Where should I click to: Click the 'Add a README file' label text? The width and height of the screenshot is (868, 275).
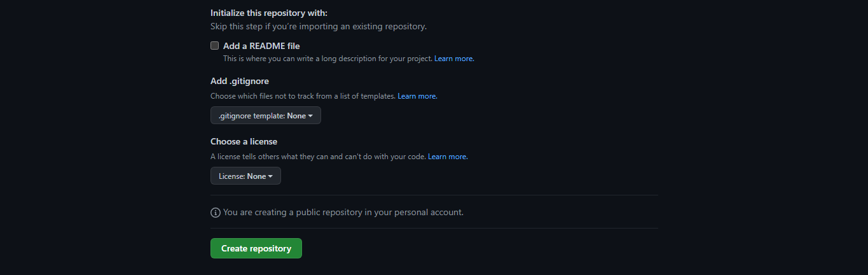[261, 46]
